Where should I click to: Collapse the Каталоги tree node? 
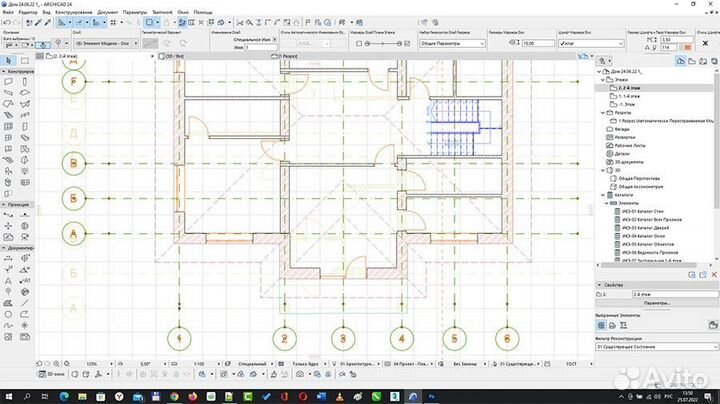pyautogui.click(x=604, y=194)
